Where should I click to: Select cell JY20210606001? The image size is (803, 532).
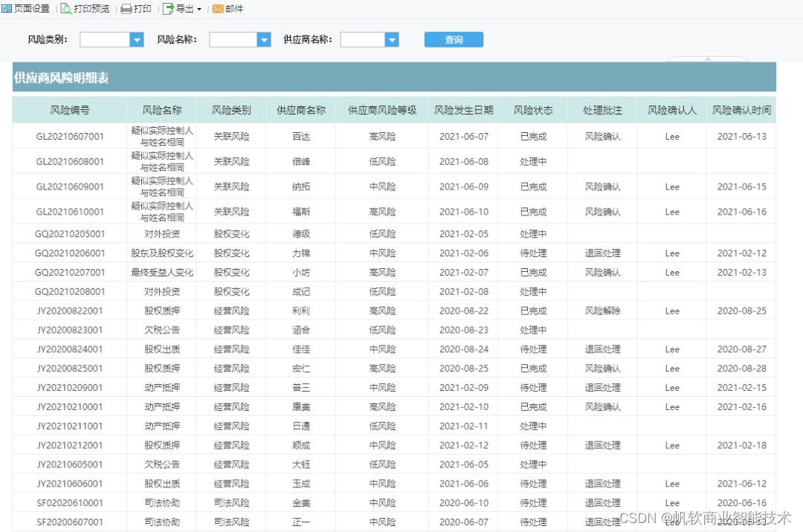(x=70, y=484)
